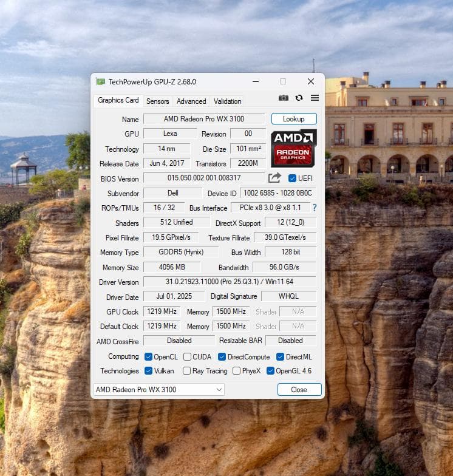
Task: Switch to the Sensors tab
Action: (x=158, y=101)
